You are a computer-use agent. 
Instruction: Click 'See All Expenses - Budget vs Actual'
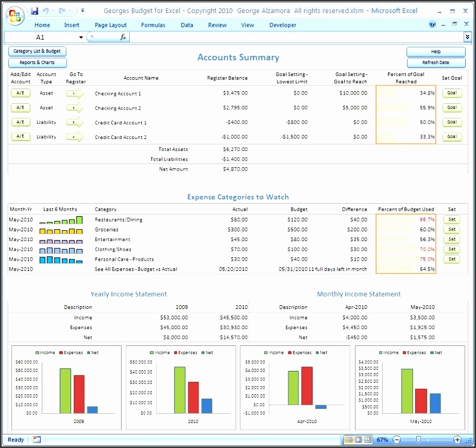coord(136,269)
